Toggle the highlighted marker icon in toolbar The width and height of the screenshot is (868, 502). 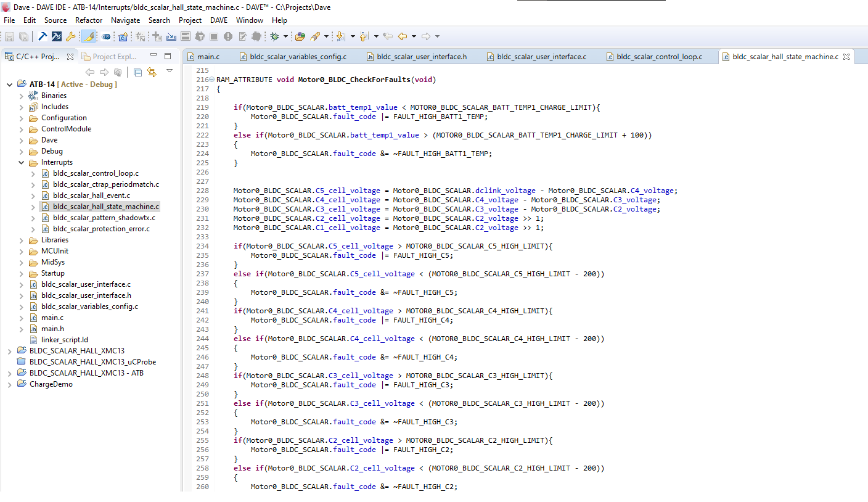88,37
